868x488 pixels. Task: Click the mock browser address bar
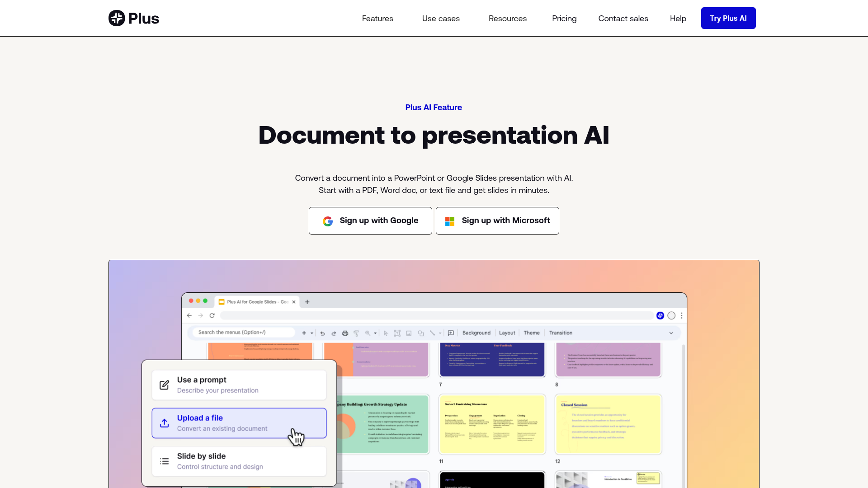point(436,315)
